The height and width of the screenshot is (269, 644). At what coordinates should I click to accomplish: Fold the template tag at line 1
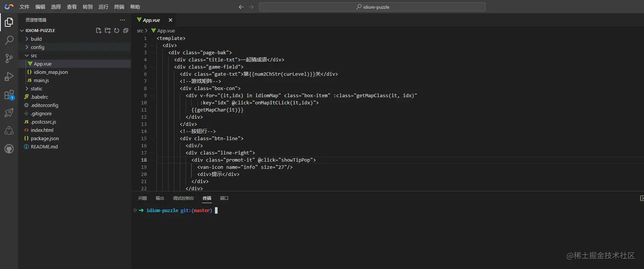point(152,38)
